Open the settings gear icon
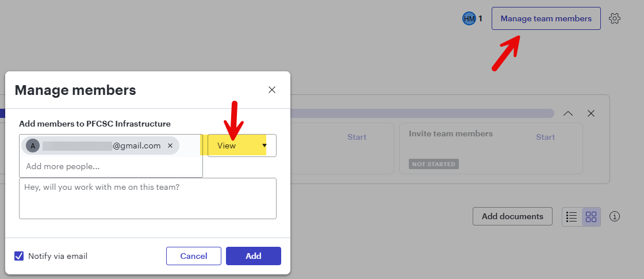 click(x=615, y=18)
